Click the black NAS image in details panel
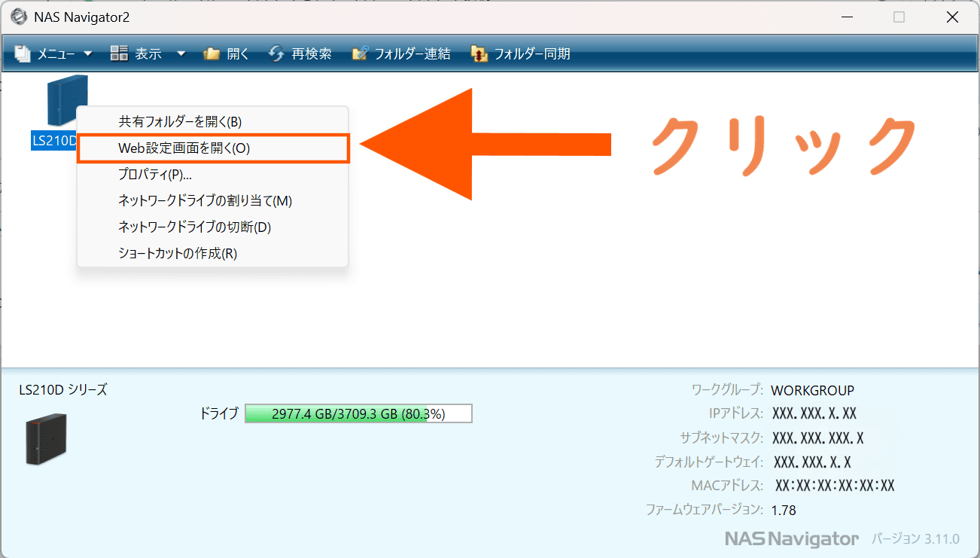 coord(46,438)
